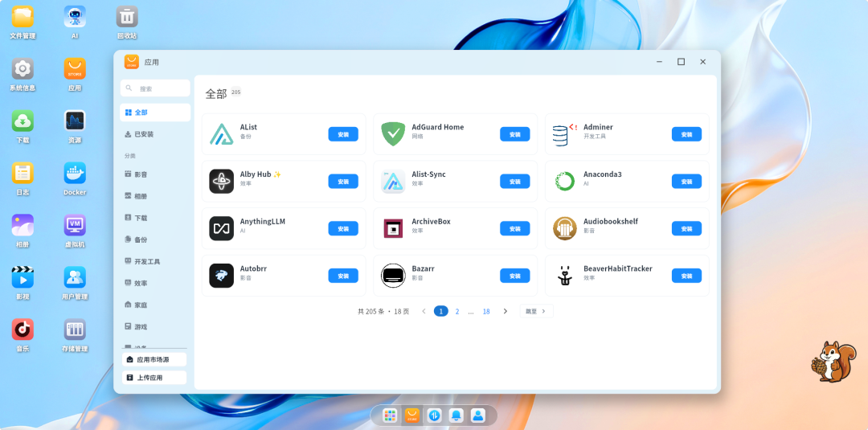
Task: Open the 应用 store icon on the desktop
Action: click(x=75, y=68)
